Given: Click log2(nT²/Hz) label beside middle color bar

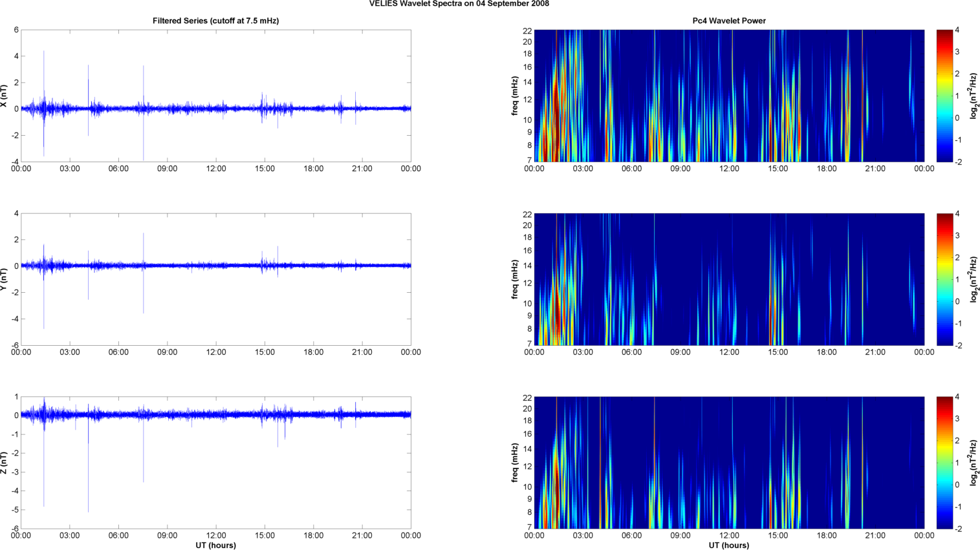Looking at the screenshot, I should (974, 279).
